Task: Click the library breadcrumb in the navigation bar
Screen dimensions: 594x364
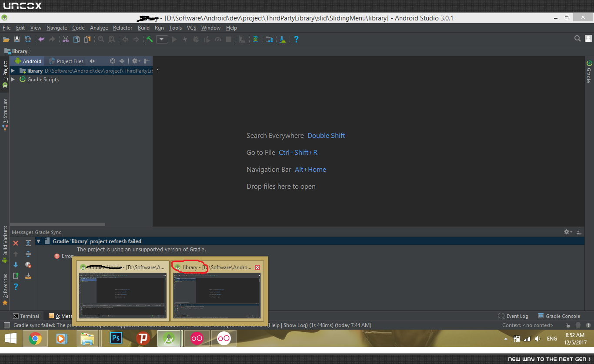Action: (16, 51)
